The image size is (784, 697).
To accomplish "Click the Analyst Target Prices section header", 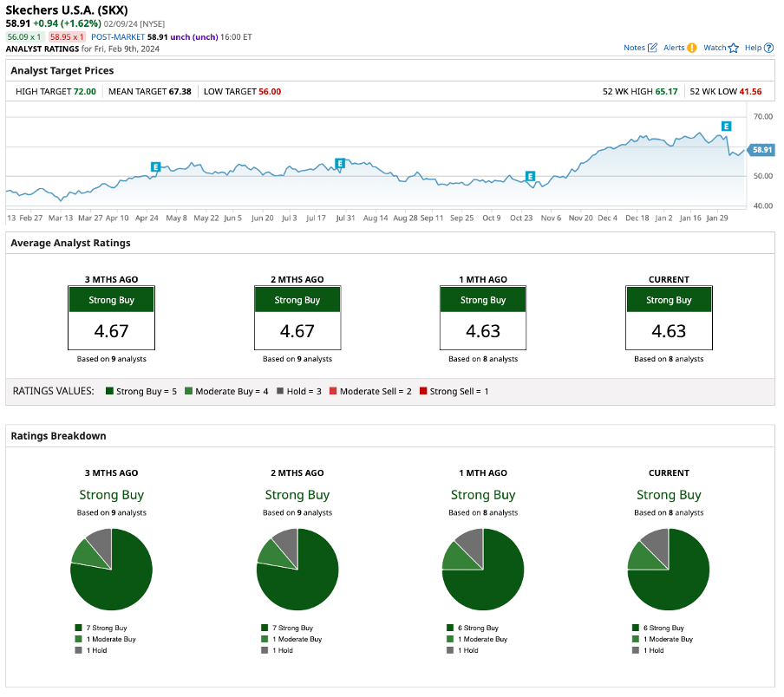I will click(x=62, y=70).
